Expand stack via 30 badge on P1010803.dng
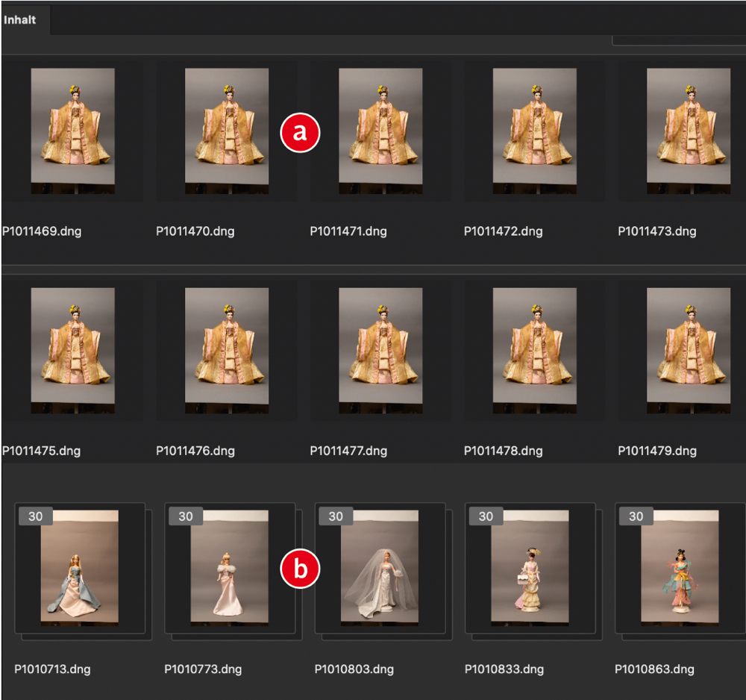This screenshot has height=700, width=746. (x=336, y=516)
